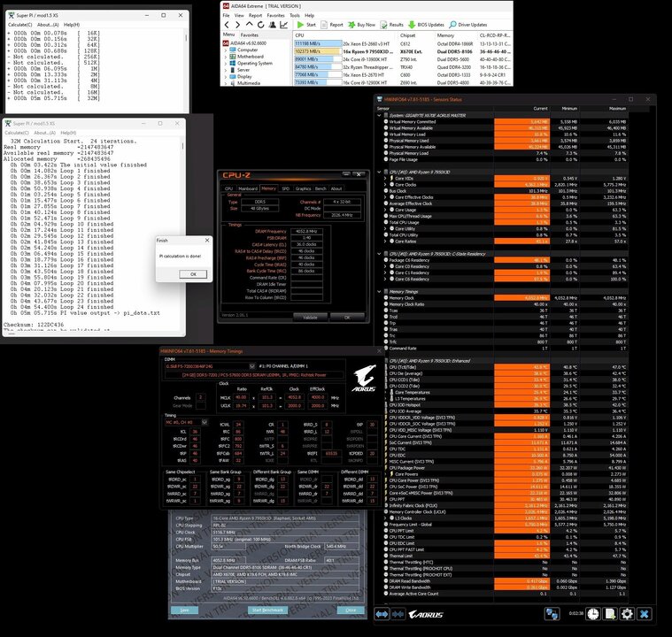Switch to the SPD tab in CPU-Z

284,188
